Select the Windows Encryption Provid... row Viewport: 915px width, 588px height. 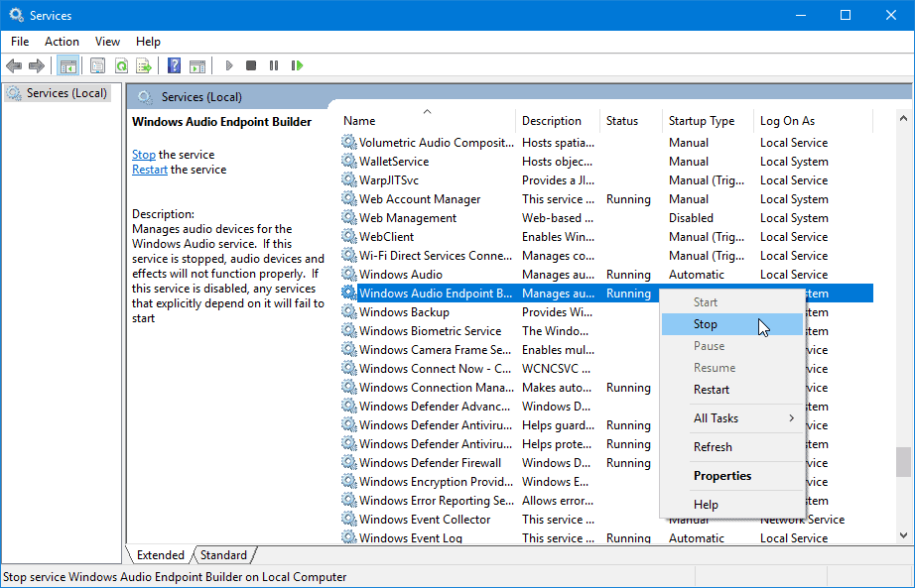[x=500, y=482]
